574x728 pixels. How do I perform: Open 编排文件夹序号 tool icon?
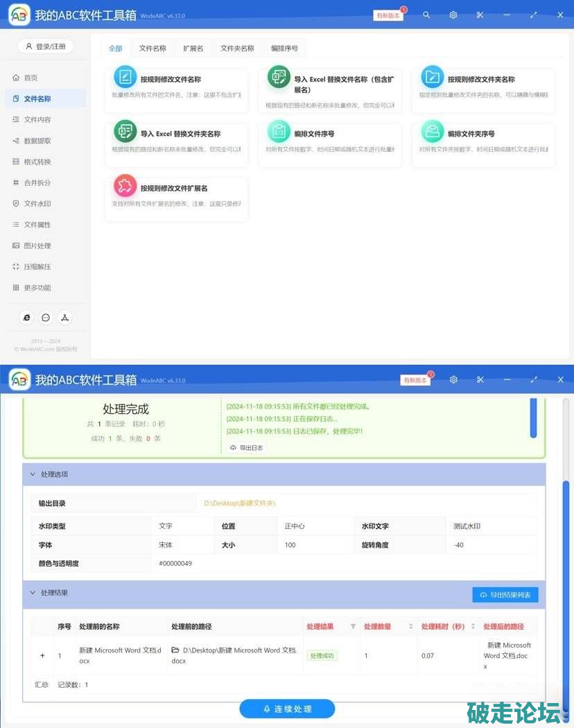(x=433, y=131)
